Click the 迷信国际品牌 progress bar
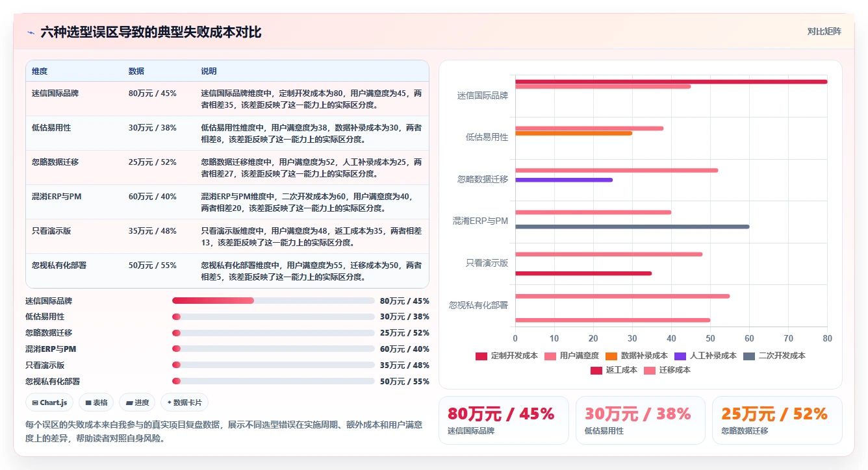The height and width of the screenshot is (470, 868). click(x=274, y=301)
